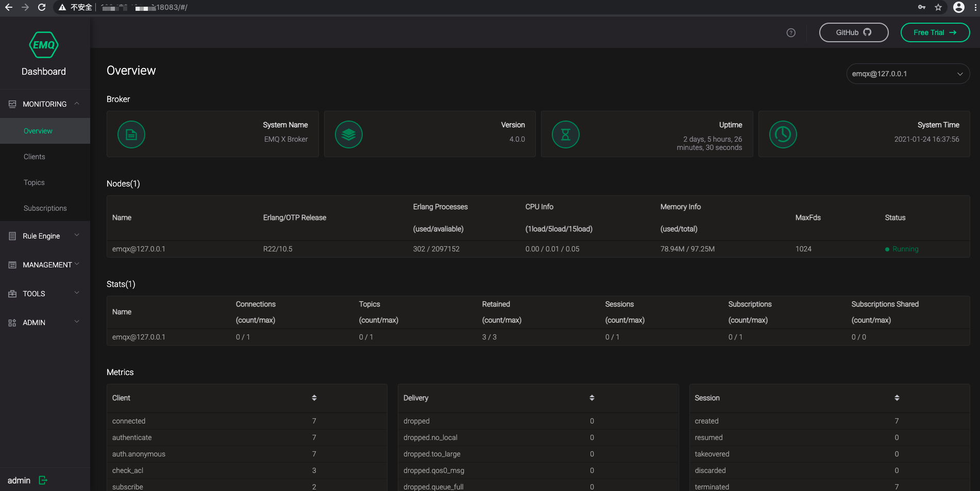The image size is (980, 491).
Task: Click the connected metric row
Action: pyautogui.click(x=247, y=421)
